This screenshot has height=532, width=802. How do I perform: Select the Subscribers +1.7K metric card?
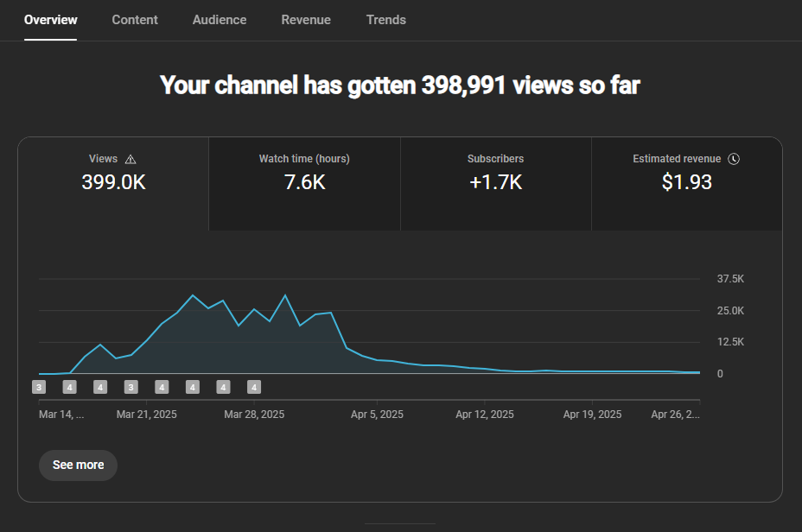point(495,184)
